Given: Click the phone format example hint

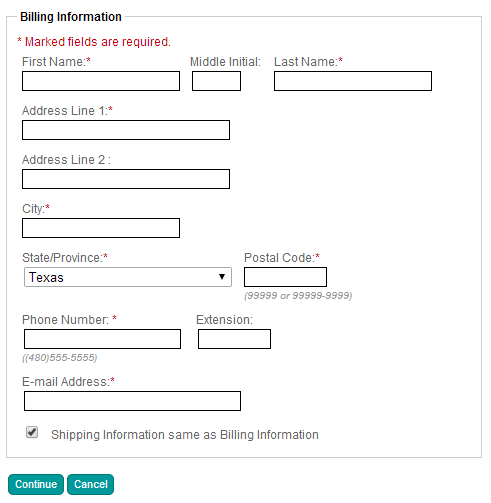Looking at the screenshot, I should (60, 358).
